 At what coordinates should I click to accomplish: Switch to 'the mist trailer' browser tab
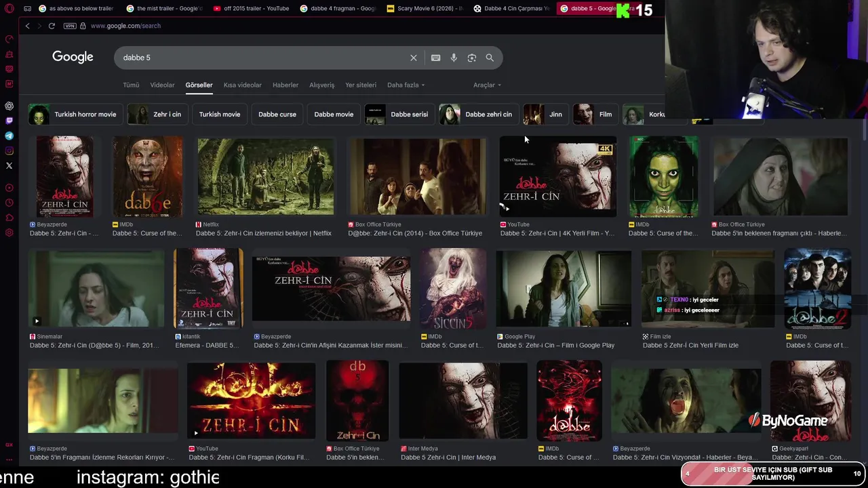(x=163, y=9)
